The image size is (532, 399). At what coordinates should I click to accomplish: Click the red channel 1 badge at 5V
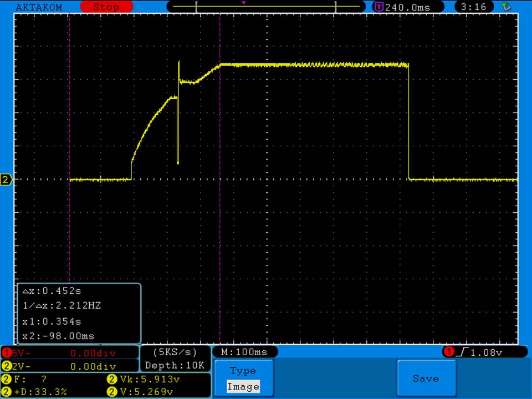[7, 352]
